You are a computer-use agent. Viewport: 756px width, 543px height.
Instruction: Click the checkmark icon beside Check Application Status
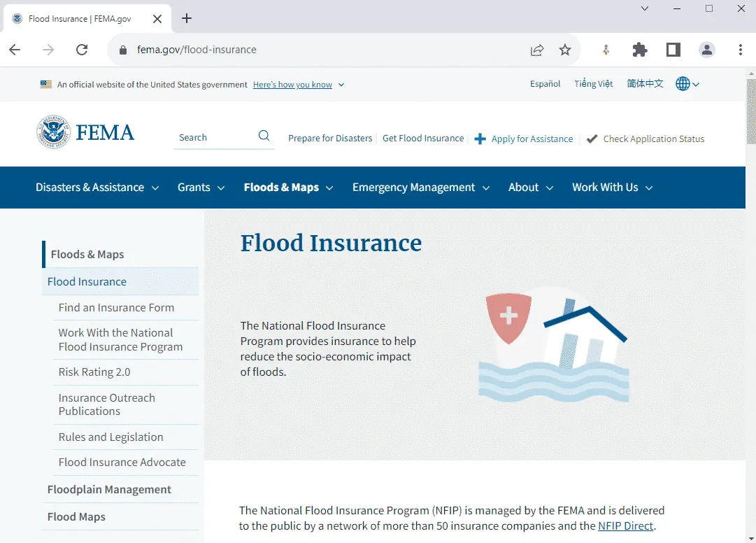coord(592,139)
